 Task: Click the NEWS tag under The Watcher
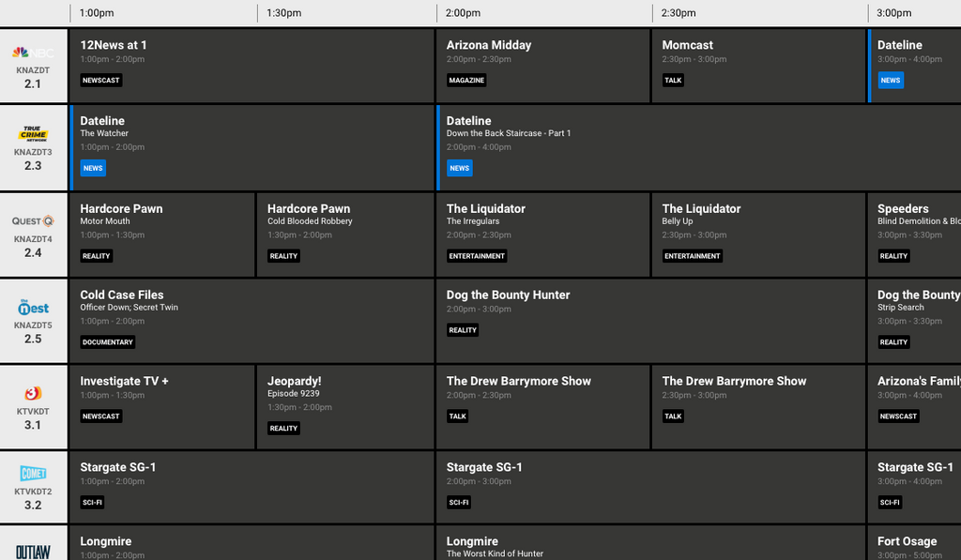(x=93, y=168)
